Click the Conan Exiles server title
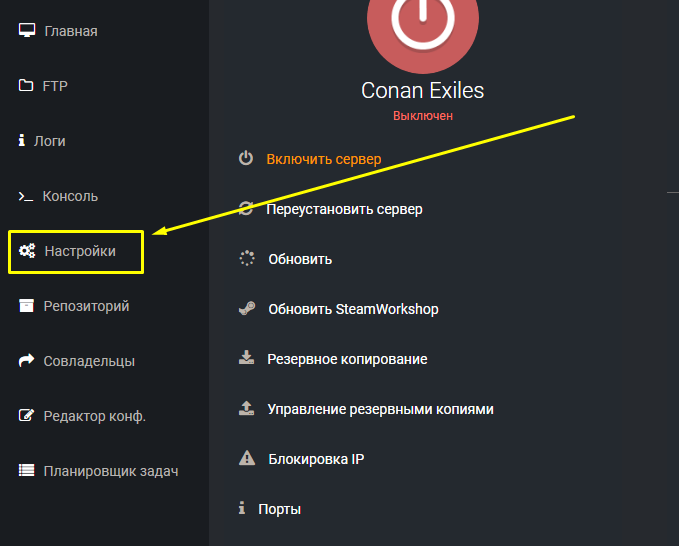Image resolution: width=679 pixels, height=546 pixels. click(x=422, y=90)
